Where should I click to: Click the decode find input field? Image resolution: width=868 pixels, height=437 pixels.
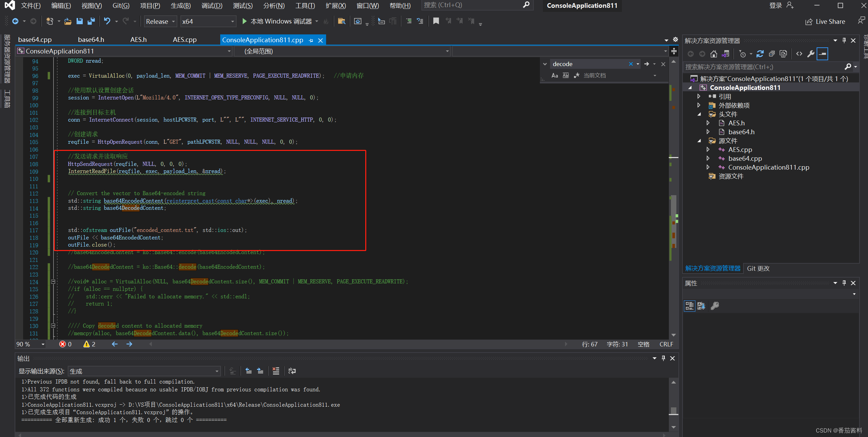point(589,64)
